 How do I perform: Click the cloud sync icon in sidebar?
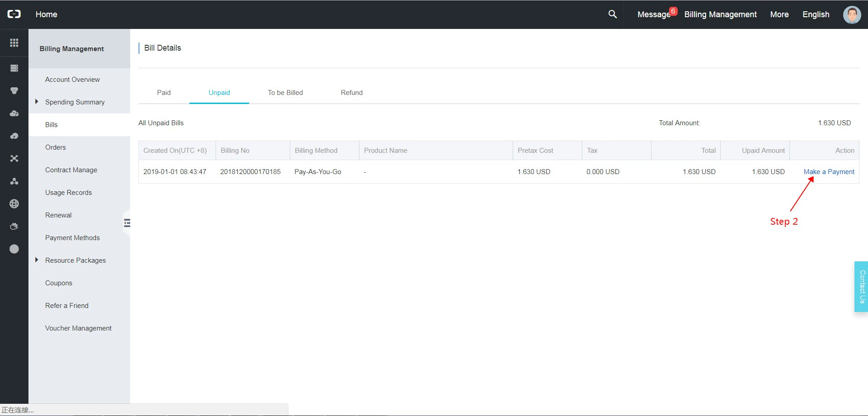point(14,136)
